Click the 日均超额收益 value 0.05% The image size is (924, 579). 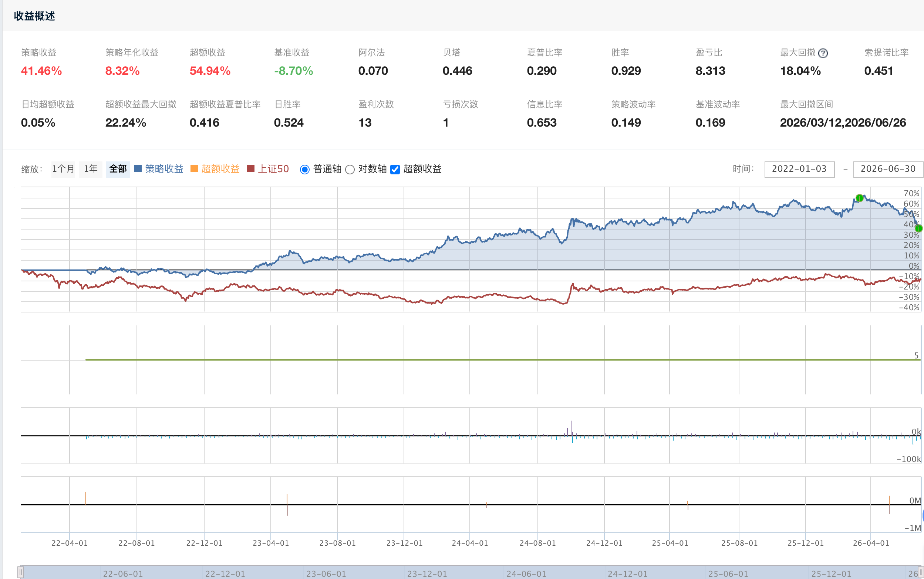coord(38,123)
